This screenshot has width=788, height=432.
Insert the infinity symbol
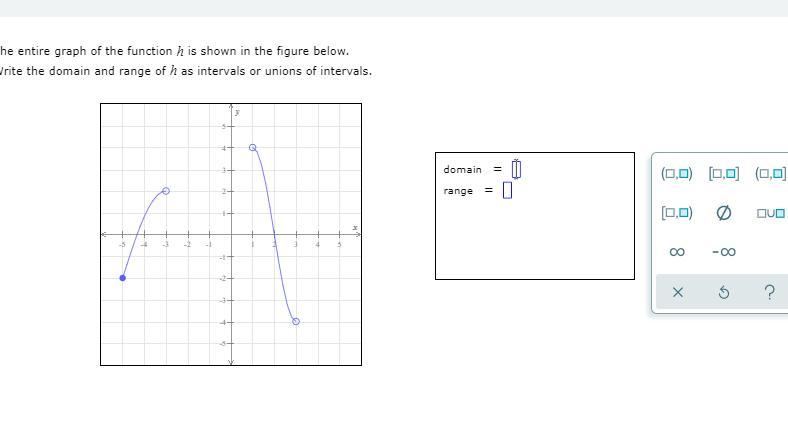[x=677, y=251]
